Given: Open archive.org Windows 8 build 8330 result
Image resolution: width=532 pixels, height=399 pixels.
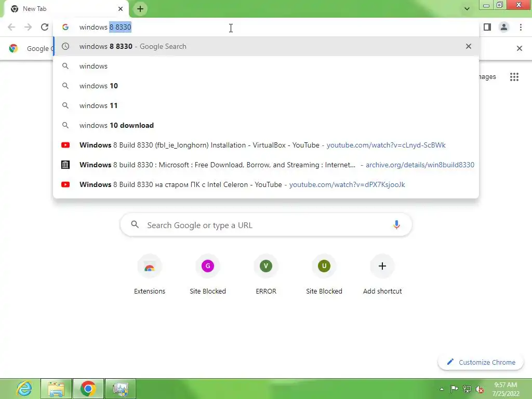Looking at the screenshot, I should (x=266, y=165).
